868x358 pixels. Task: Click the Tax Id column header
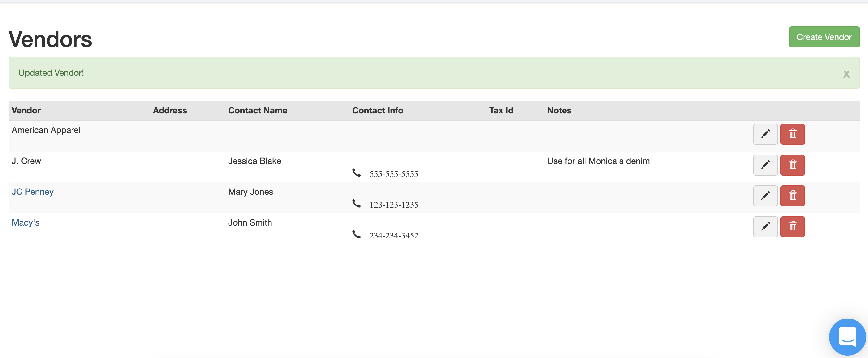coord(501,110)
